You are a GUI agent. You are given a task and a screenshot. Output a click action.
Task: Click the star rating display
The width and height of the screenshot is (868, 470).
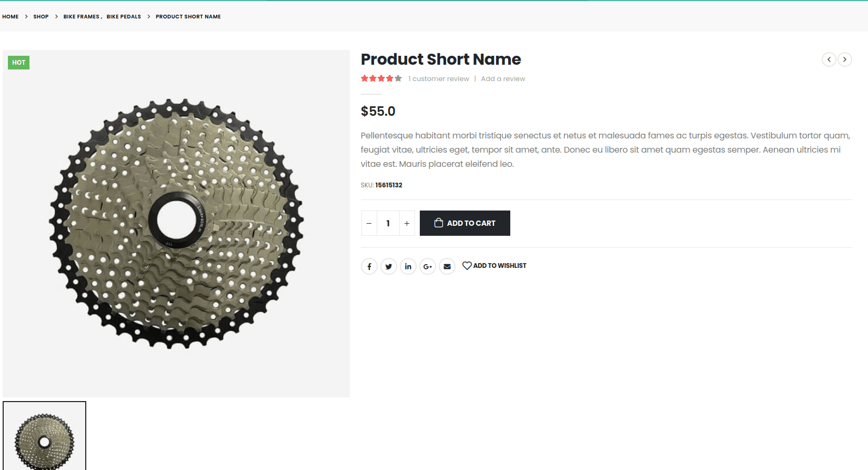tap(381, 78)
